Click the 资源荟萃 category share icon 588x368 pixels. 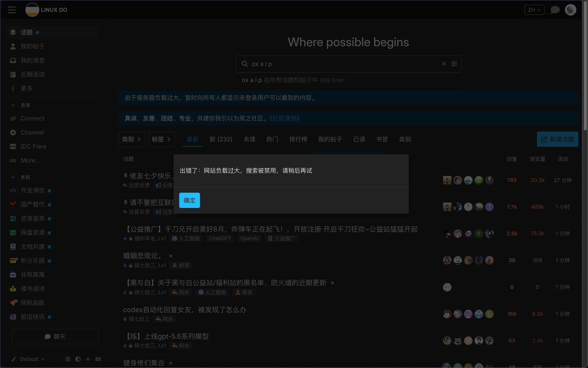pos(13,219)
